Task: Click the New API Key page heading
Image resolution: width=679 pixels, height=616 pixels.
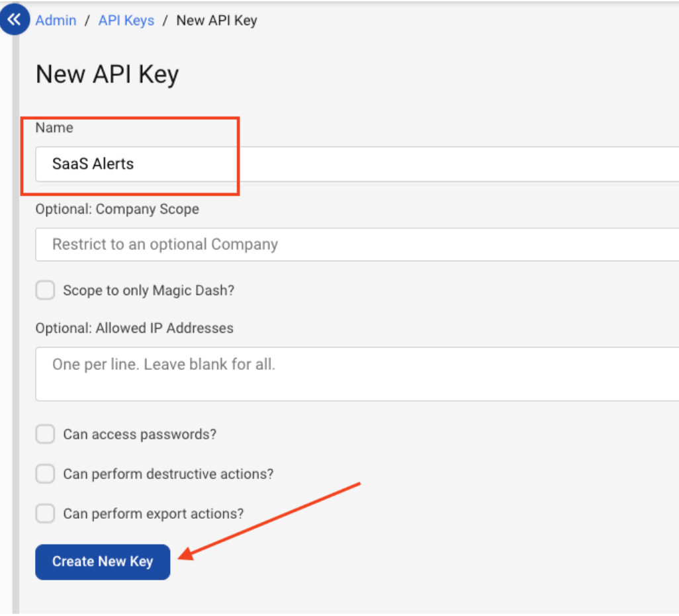Action: tap(107, 74)
